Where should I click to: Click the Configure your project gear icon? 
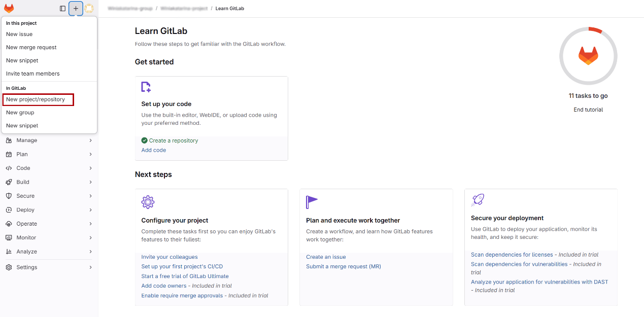(x=148, y=202)
